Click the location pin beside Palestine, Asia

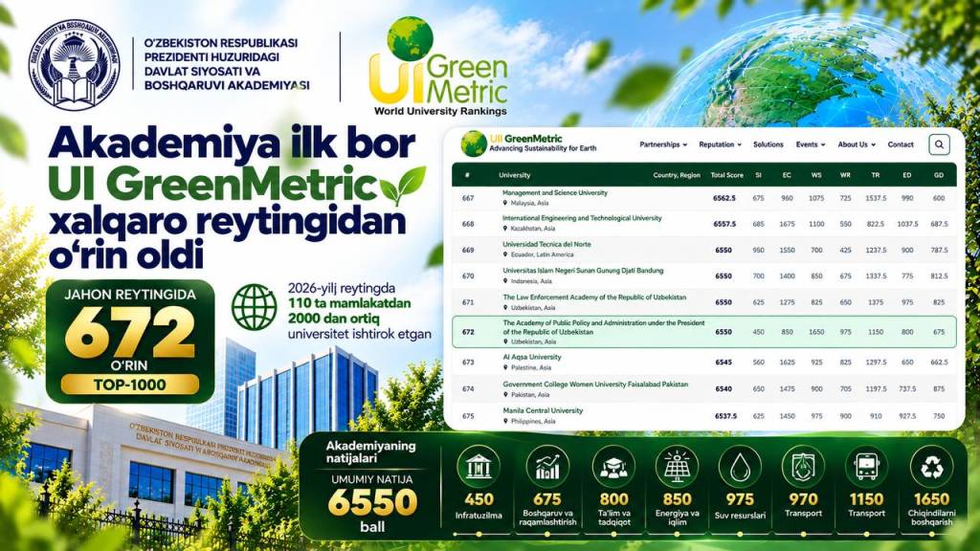pyautogui.click(x=505, y=367)
